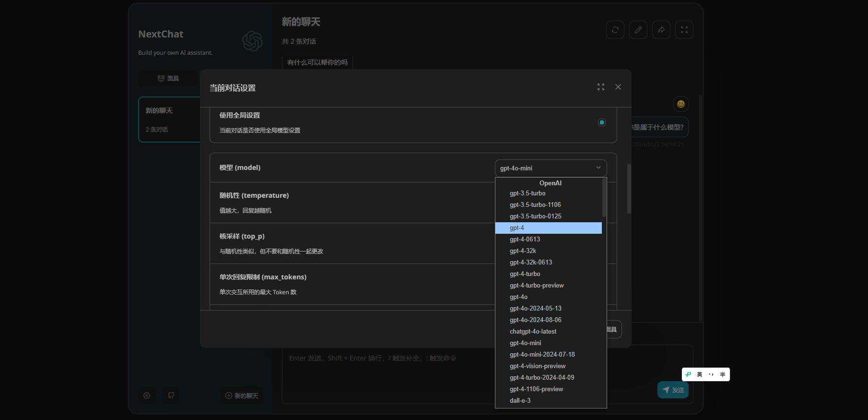This screenshot has height=420, width=868.
Task: Open GitHub icon in sidebar bottom
Action: pos(171,396)
